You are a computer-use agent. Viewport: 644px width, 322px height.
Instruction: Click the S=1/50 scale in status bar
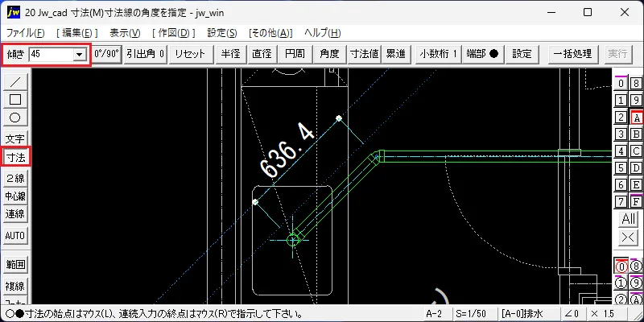pyautogui.click(x=474, y=314)
